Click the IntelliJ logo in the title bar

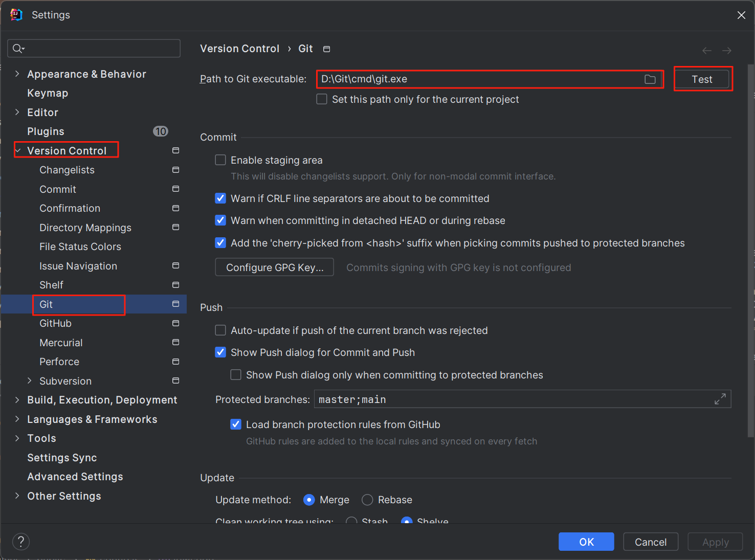click(16, 15)
